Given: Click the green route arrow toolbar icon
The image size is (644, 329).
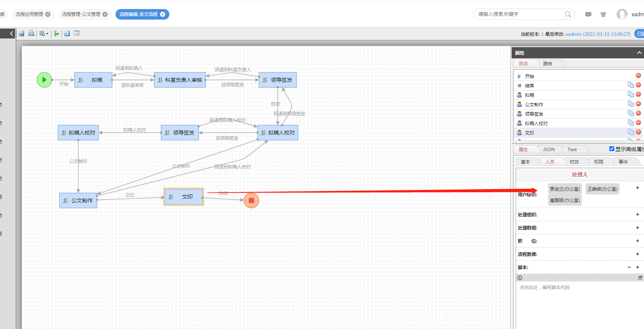Looking at the screenshot, I should click(56, 34).
